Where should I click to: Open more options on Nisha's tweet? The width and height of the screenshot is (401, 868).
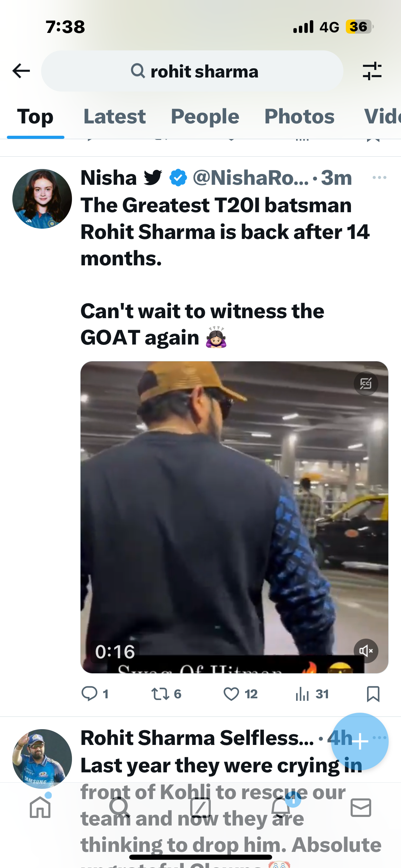[x=379, y=178]
